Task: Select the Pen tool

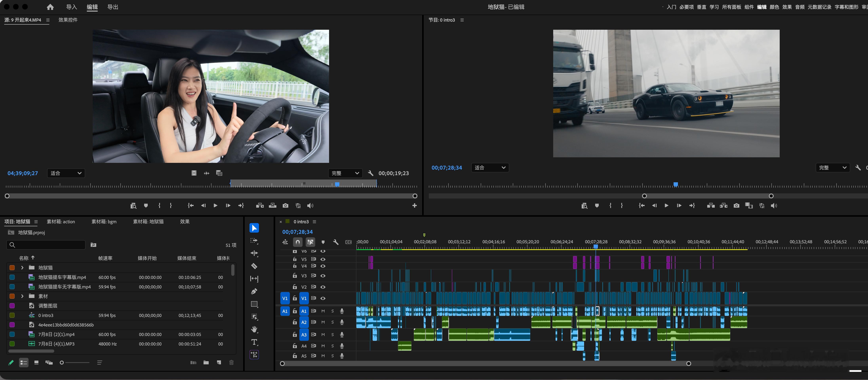Action: pyautogui.click(x=254, y=291)
